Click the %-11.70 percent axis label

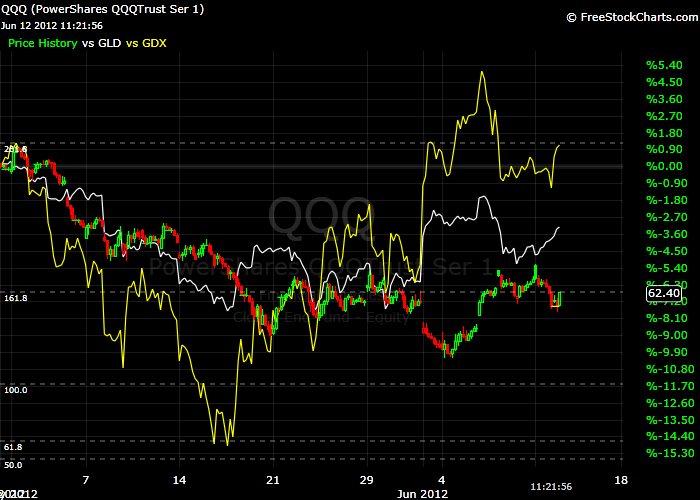(670, 386)
